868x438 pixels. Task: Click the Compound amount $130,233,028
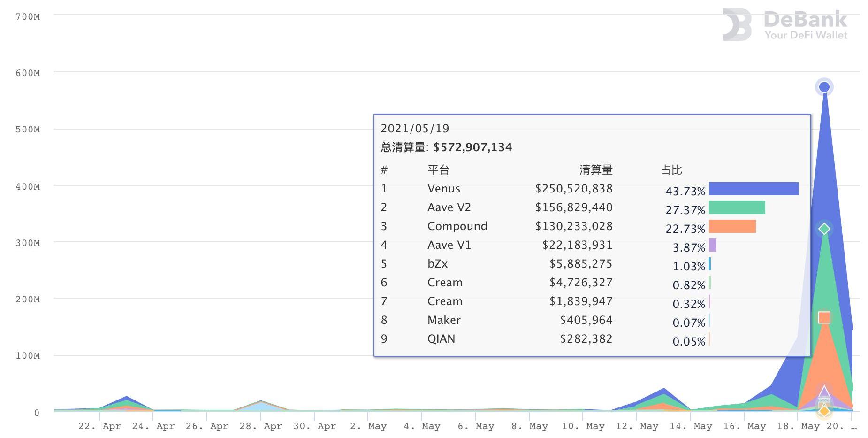[x=574, y=226]
